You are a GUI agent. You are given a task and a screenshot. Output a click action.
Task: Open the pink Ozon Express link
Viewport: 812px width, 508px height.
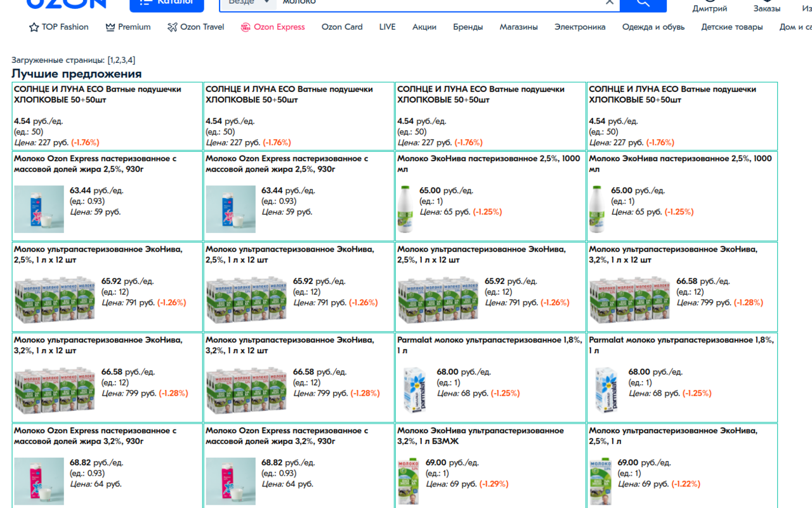pos(273,27)
